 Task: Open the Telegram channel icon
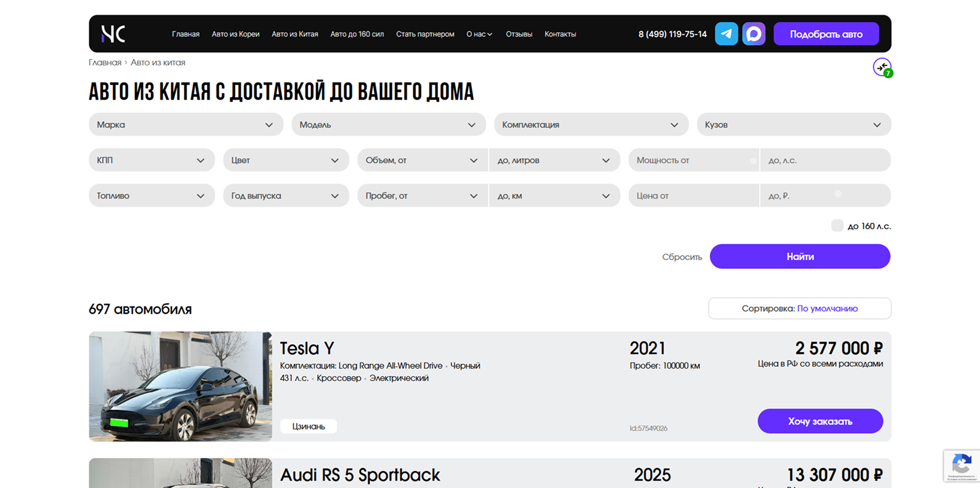point(726,33)
